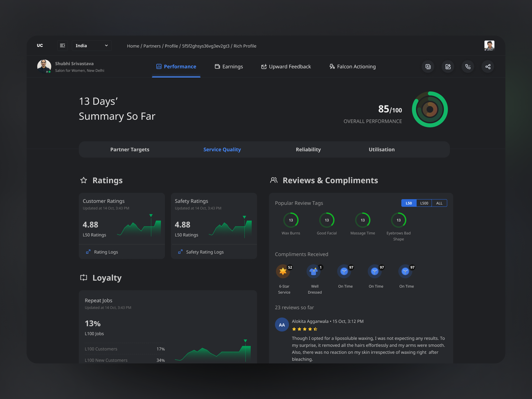Click the sidebar menu icon next to UC

click(x=63, y=46)
